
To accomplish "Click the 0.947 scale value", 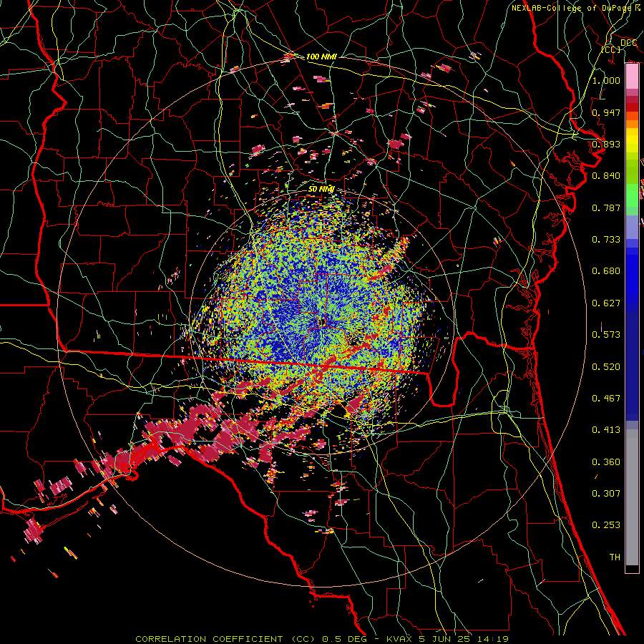I will click(606, 112).
